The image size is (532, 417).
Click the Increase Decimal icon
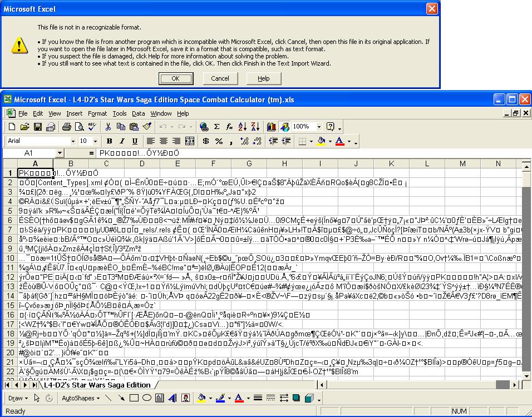(x=244, y=141)
